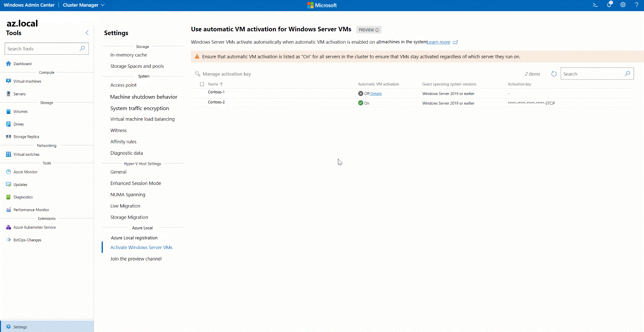Click the Learn more external link icon
644x332 pixels.
pos(455,42)
